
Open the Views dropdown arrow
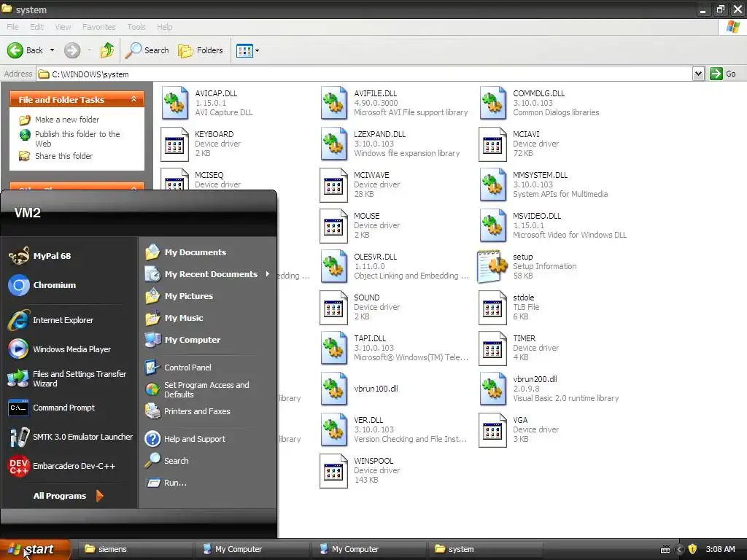tap(258, 50)
